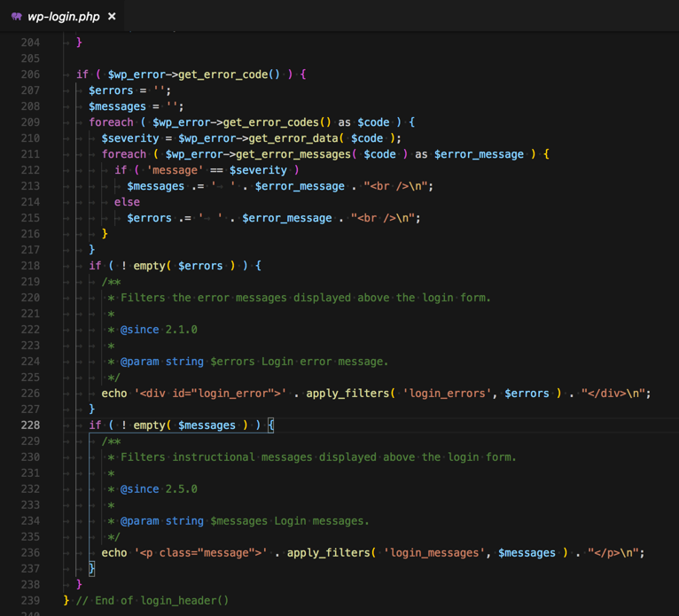Click 'Filters instructional messages' comment line 230
Image resolution: width=679 pixels, height=616 pixels.
(216, 457)
